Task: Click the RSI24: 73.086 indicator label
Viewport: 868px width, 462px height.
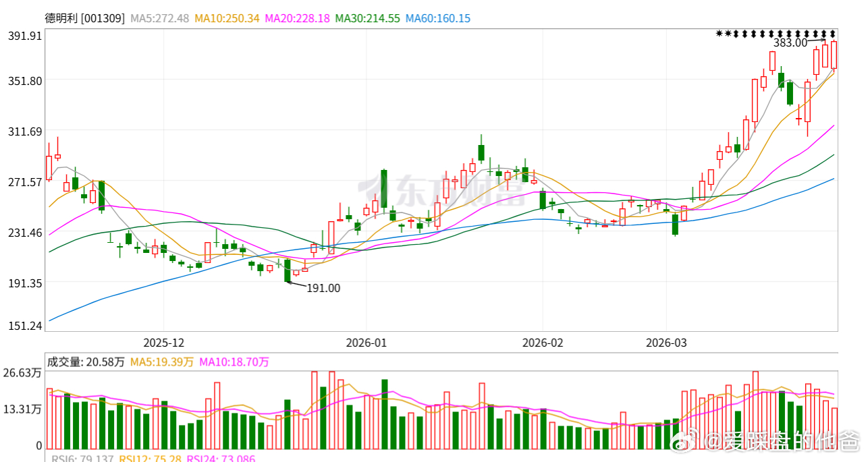Action: pos(221,459)
